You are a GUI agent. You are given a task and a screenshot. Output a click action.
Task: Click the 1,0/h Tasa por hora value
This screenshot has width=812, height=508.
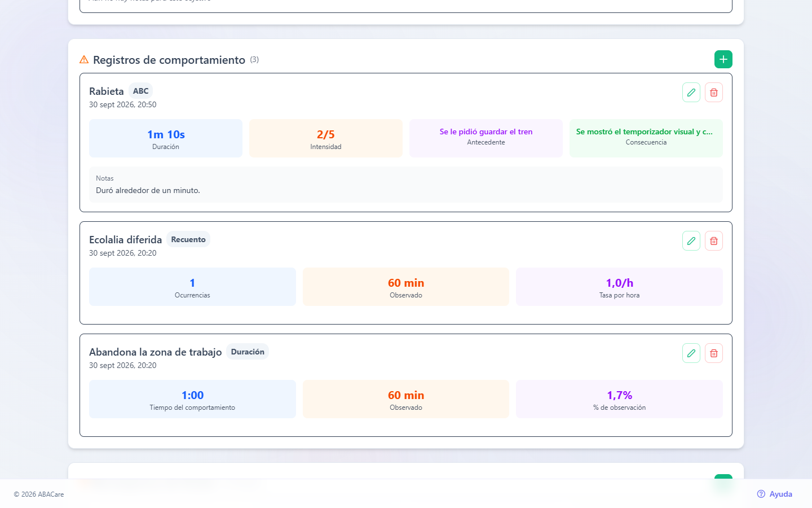coord(620,283)
